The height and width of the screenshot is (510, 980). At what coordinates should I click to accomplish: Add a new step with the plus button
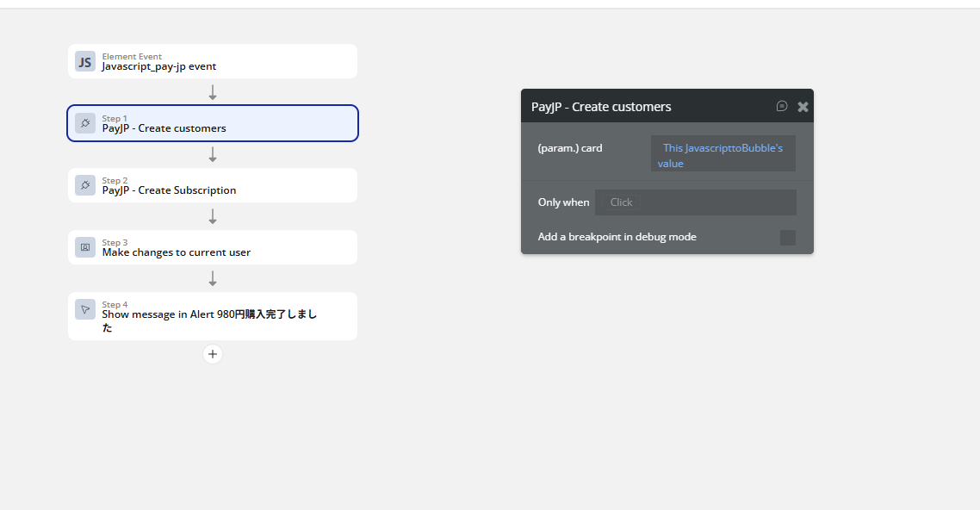[x=213, y=354]
